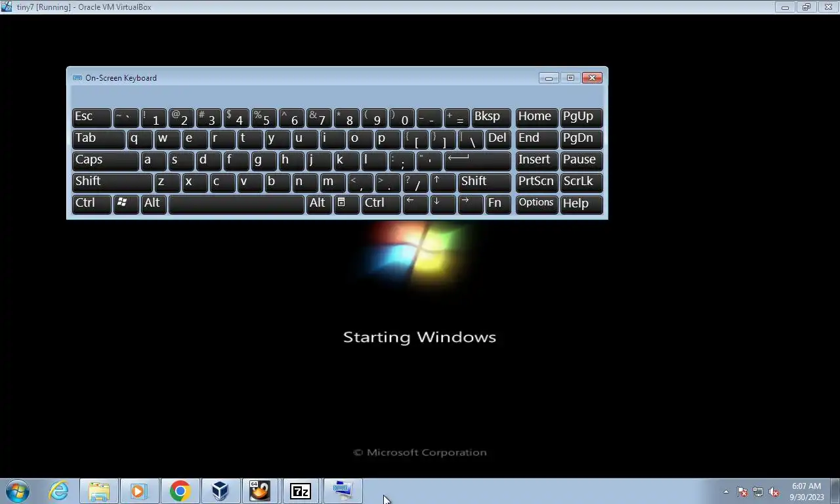This screenshot has height=504, width=840.
Task: Click the Start menu orb
Action: pos(18,491)
